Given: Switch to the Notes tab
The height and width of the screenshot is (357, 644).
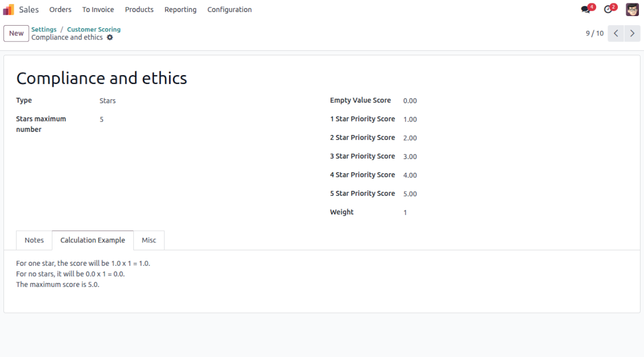Looking at the screenshot, I should click(x=34, y=240).
